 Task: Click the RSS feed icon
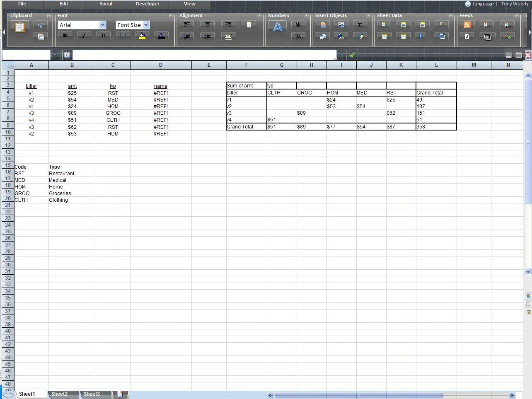click(x=467, y=25)
